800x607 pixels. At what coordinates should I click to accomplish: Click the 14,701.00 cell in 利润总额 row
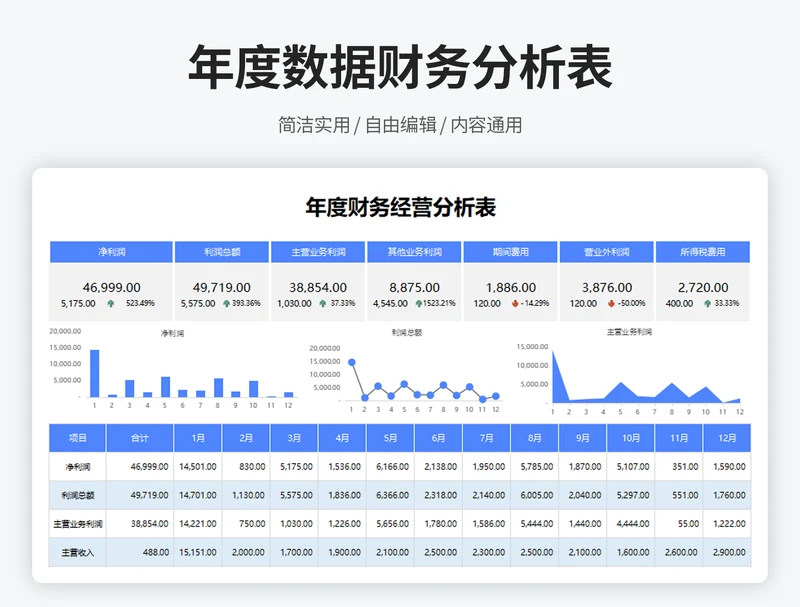pos(198,495)
